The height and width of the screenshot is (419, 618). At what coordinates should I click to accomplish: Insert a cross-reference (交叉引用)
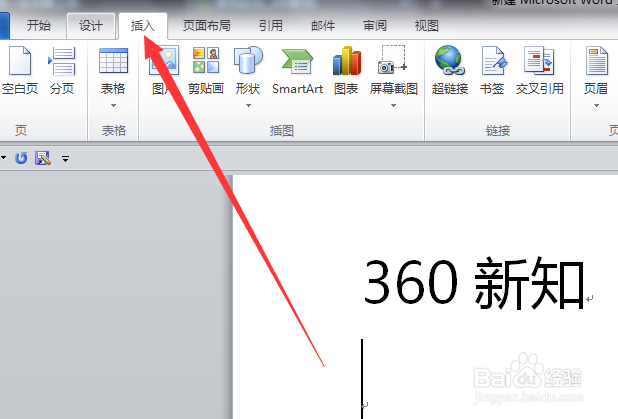pyautogui.click(x=539, y=71)
